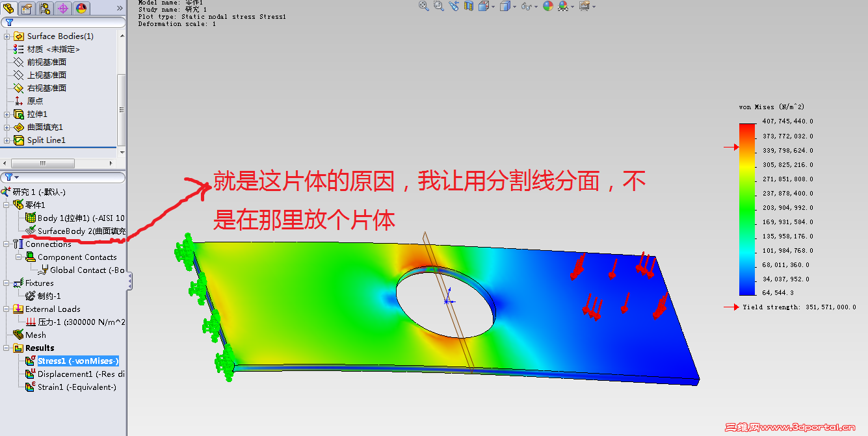The image size is (868, 436).
Task: Select the Connections tree item
Action: click(42, 244)
